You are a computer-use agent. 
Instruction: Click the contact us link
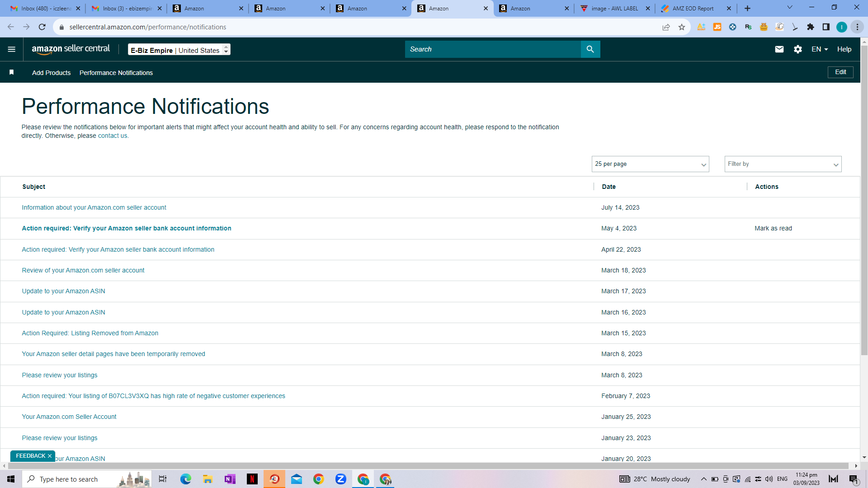113,136
